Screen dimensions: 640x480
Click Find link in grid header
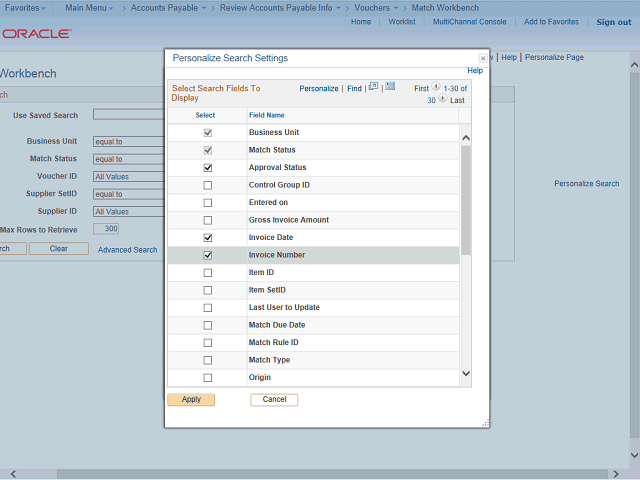tap(354, 89)
